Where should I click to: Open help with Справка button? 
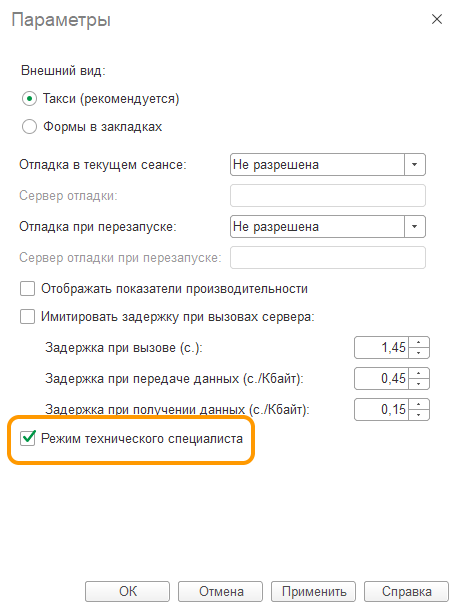[406, 592]
